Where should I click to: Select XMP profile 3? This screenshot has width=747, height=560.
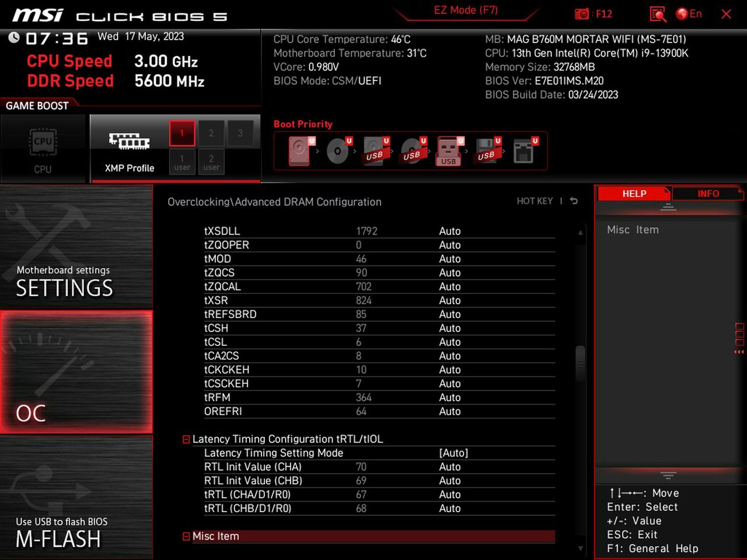(240, 133)
